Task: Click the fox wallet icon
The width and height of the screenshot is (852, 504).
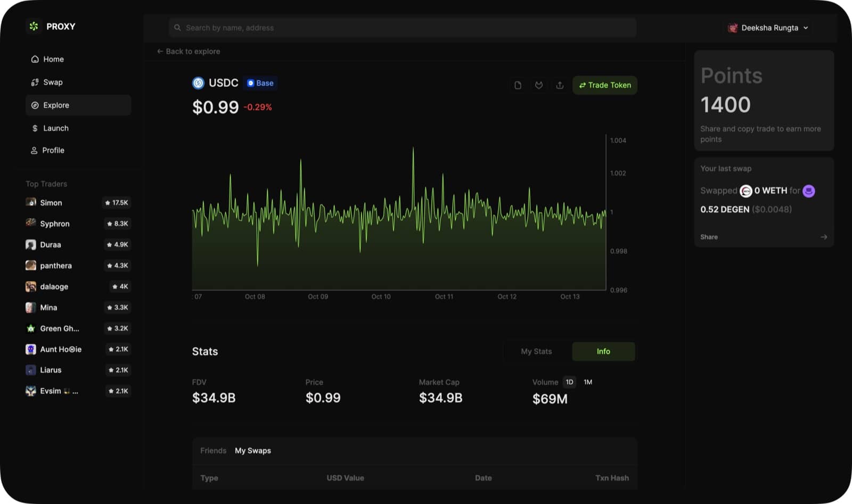Action: point(539,85)
